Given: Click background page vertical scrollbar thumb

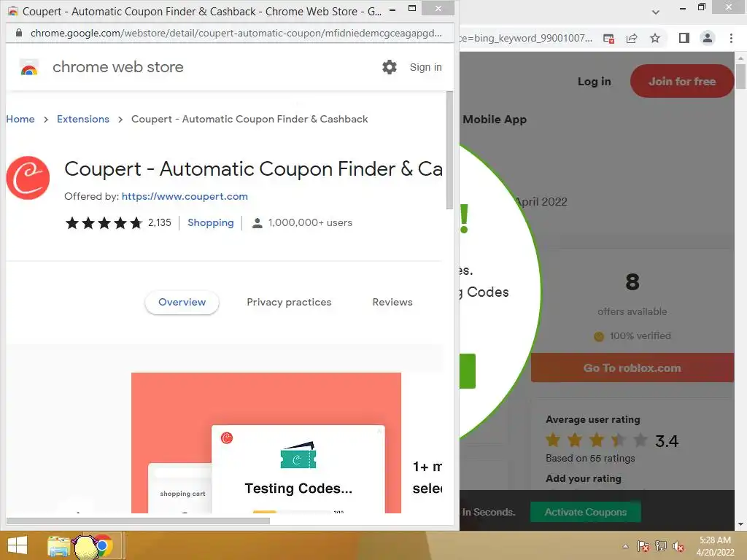Looking at the screenshot, I should (x=740, y=76).
